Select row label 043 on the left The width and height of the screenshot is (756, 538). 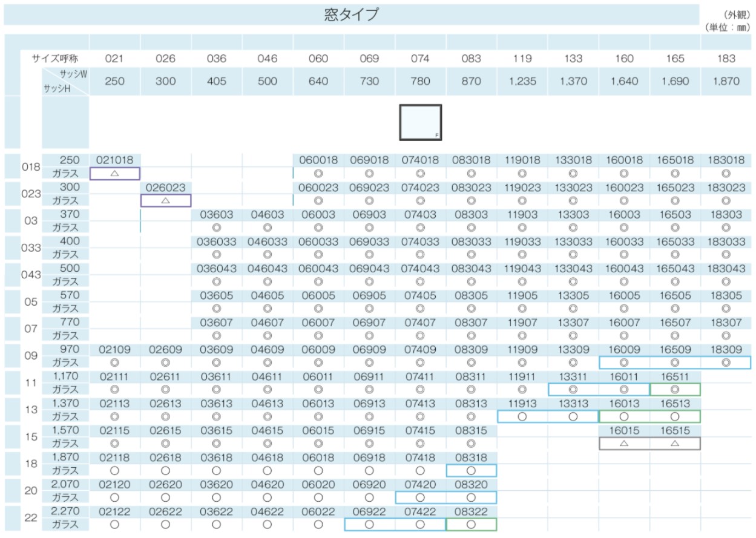click(31, 275)
